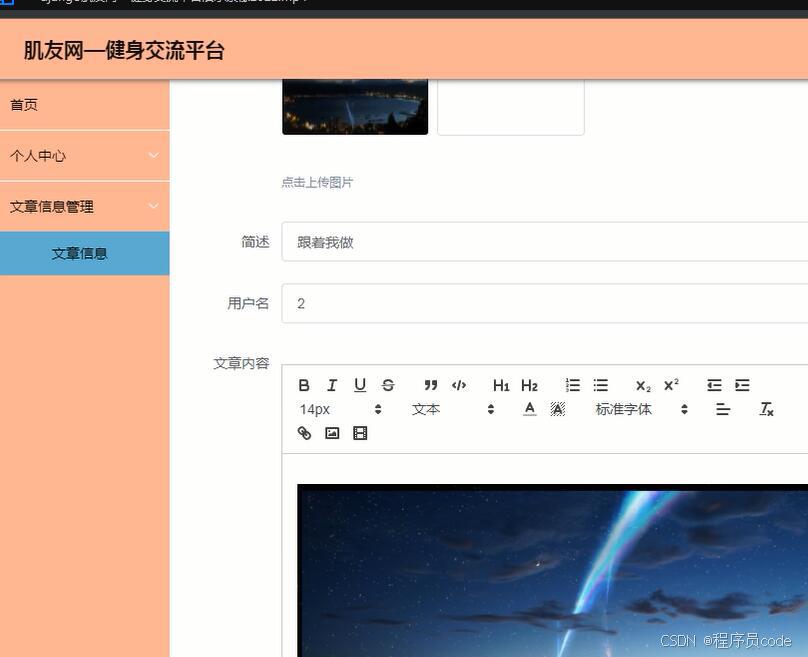Toggle subscript formatting
Viewport: 808px width, 657px height.
click(x=641, y=385)
